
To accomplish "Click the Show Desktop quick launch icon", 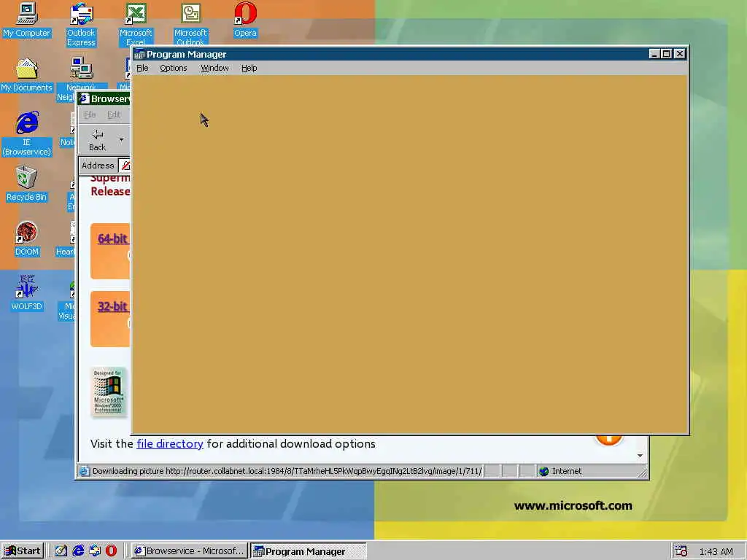I will [61, 551].
